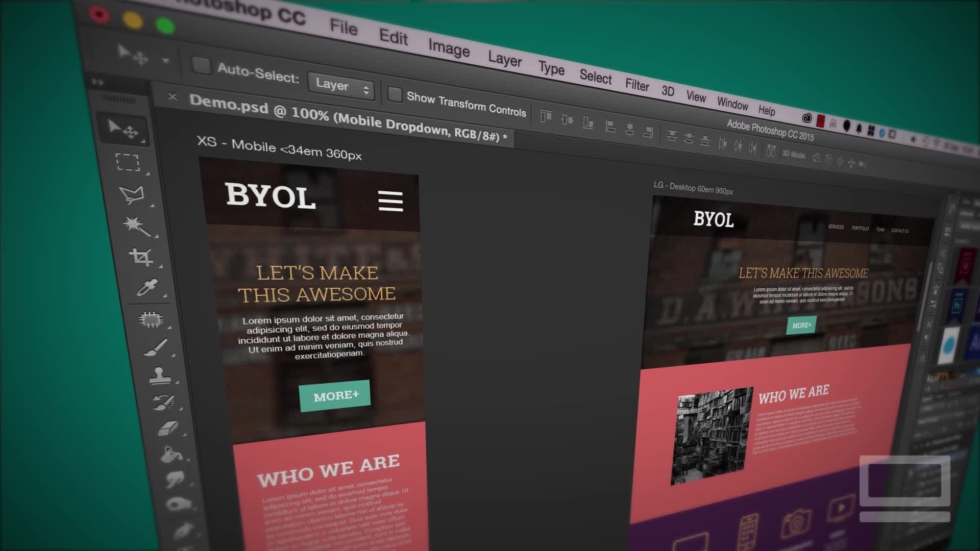Click the MORE+ button in desktop artboard
This screenshot has width=980, height=551.
[801, 325]
